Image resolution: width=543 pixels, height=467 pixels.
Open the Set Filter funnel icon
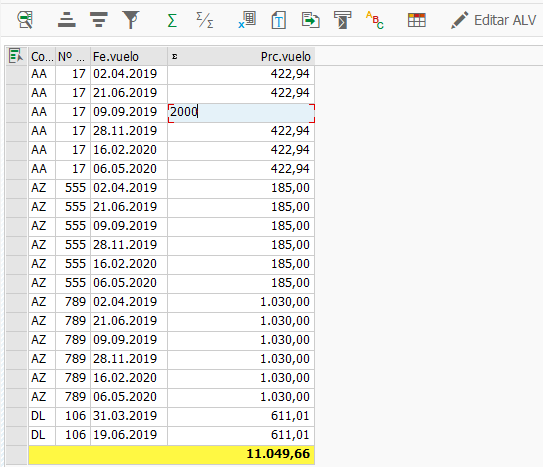131,20
